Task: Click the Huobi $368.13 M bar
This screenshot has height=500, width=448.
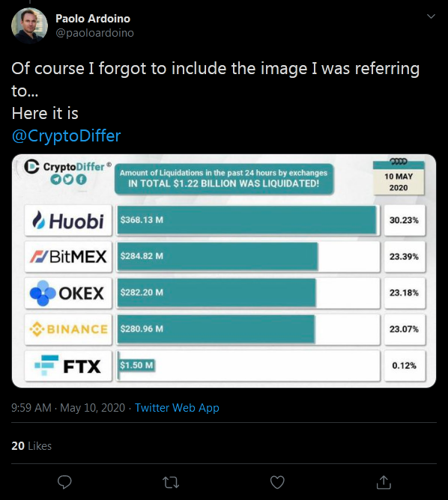Action: click(x=247, y=220)
